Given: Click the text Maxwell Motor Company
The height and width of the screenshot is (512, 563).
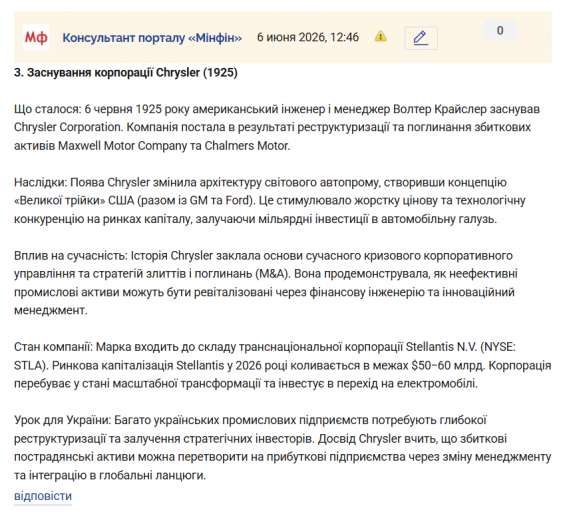Looking at the screenshot, I should click(x=122, y=146).
